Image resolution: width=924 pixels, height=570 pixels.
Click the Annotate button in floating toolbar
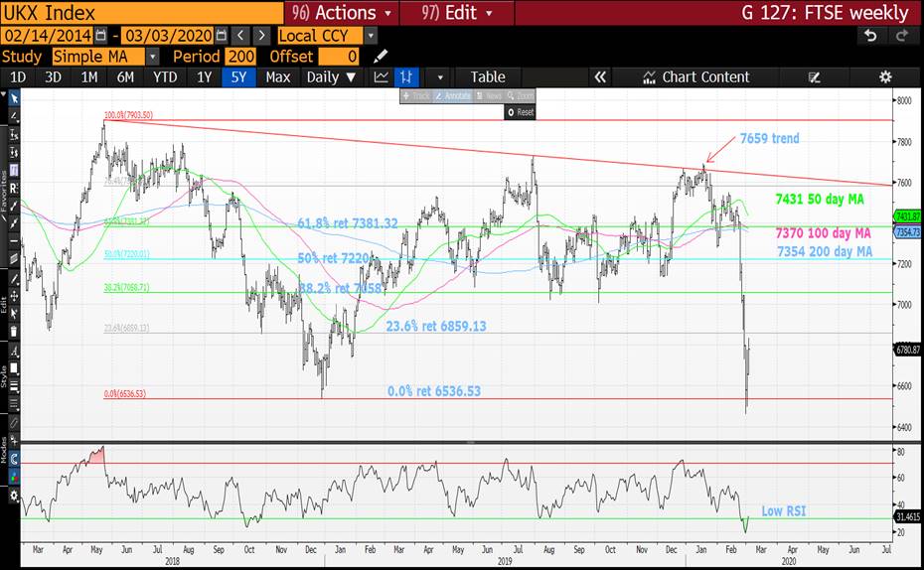coord(453,96)
